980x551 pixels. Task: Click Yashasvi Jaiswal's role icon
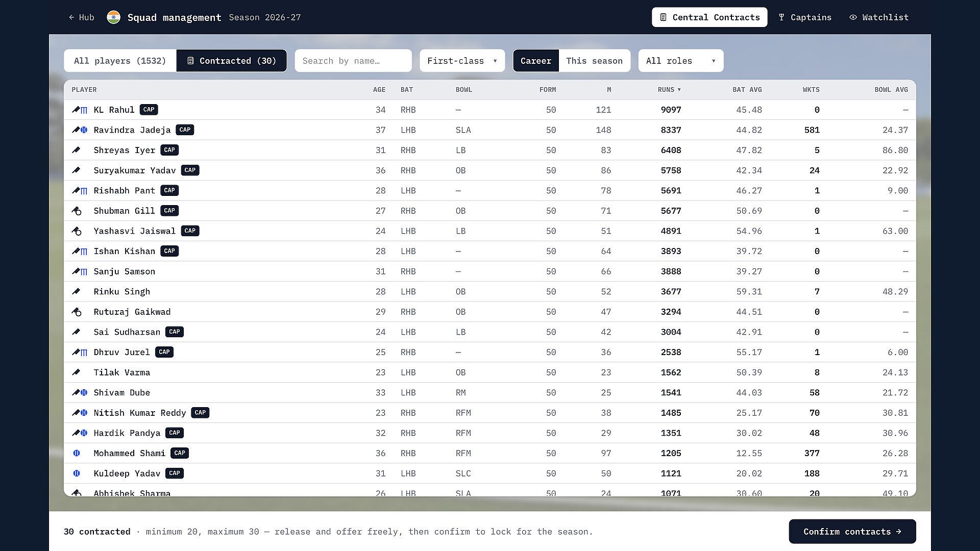click(77, 231)
